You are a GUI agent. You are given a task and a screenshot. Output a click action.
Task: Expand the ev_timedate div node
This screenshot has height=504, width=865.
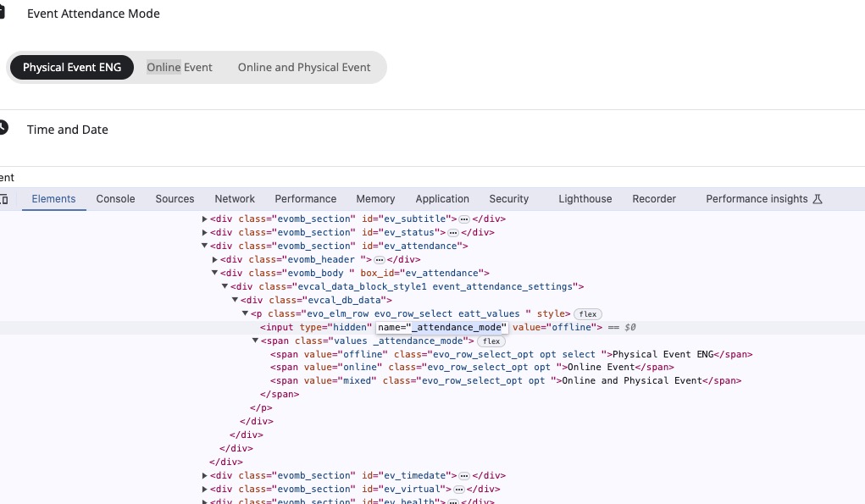point(205,475)
